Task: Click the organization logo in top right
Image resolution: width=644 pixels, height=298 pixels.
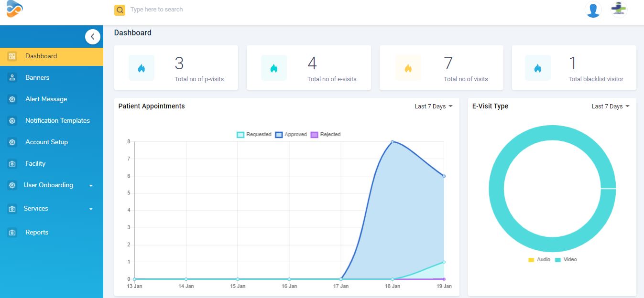Action: click(x=619, y=10)
